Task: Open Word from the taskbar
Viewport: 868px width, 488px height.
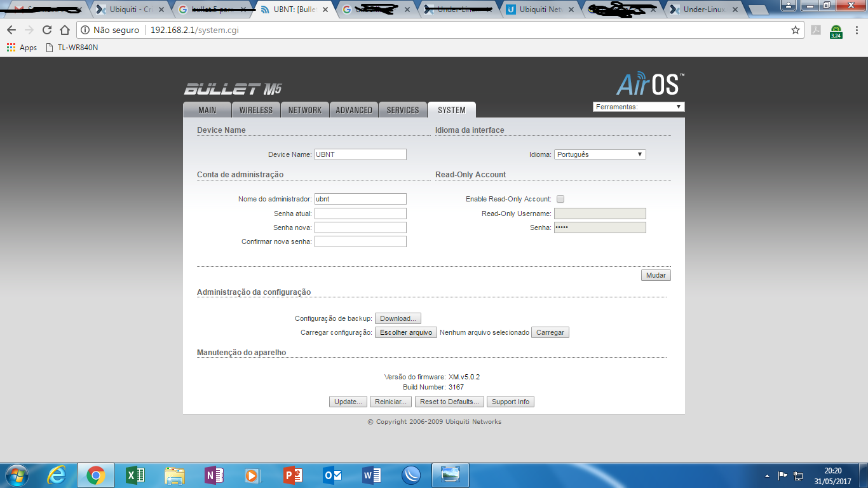Action: (372, 475)
